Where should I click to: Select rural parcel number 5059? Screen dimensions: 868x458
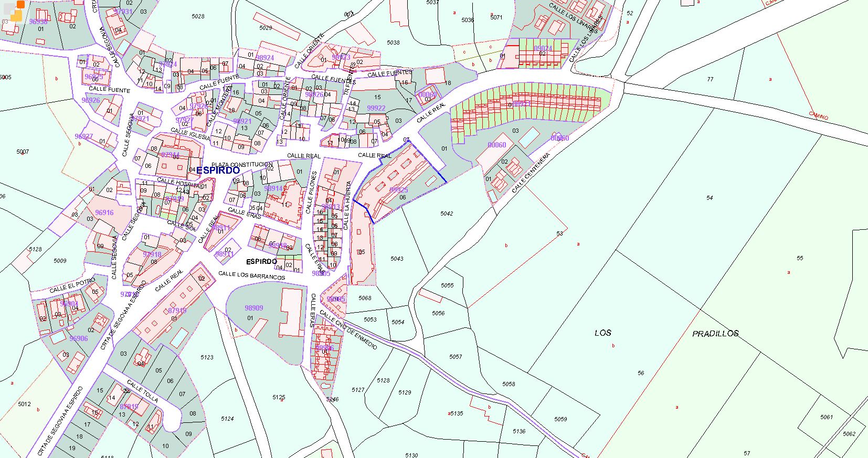(560, 419)
